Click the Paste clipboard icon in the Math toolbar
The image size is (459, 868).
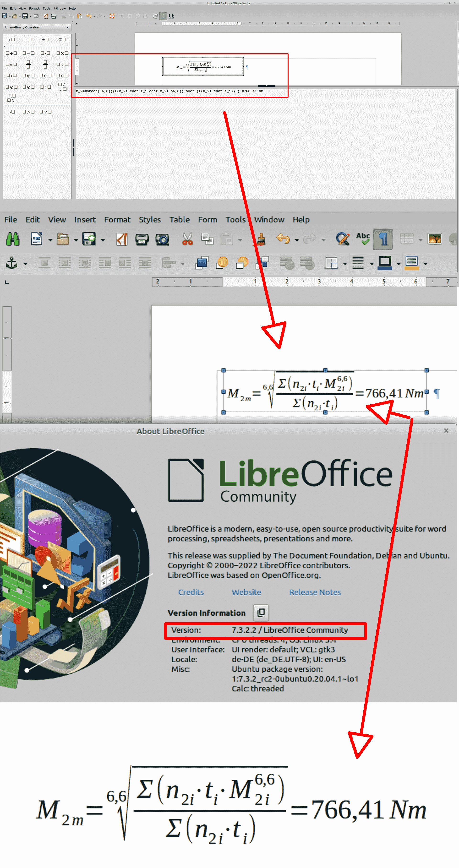click(80, 16)
